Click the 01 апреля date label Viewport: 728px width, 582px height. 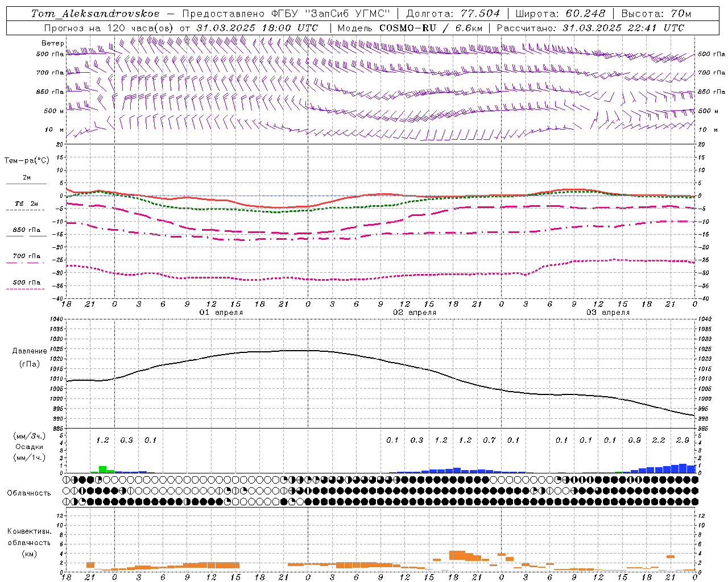(x=221, y=313)
